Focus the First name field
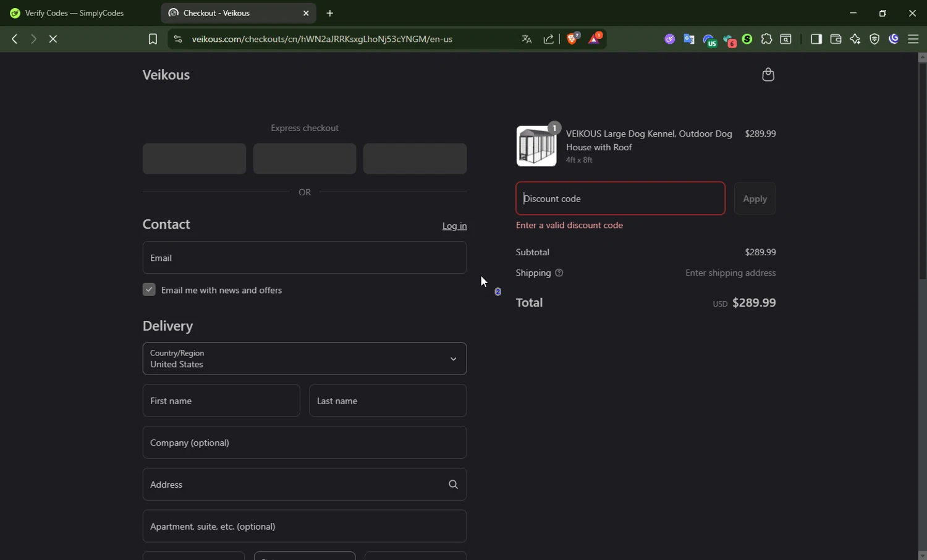 coord(221,401)
